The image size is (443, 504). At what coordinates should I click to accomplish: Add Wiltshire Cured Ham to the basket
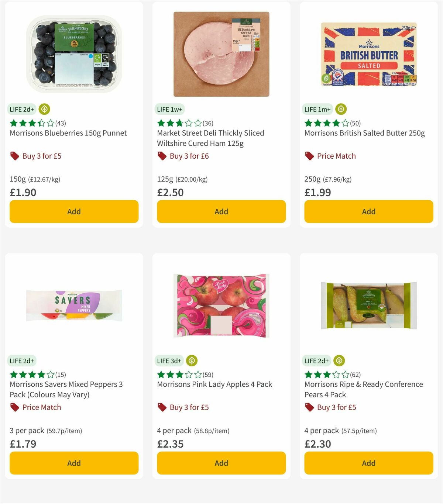221,211
